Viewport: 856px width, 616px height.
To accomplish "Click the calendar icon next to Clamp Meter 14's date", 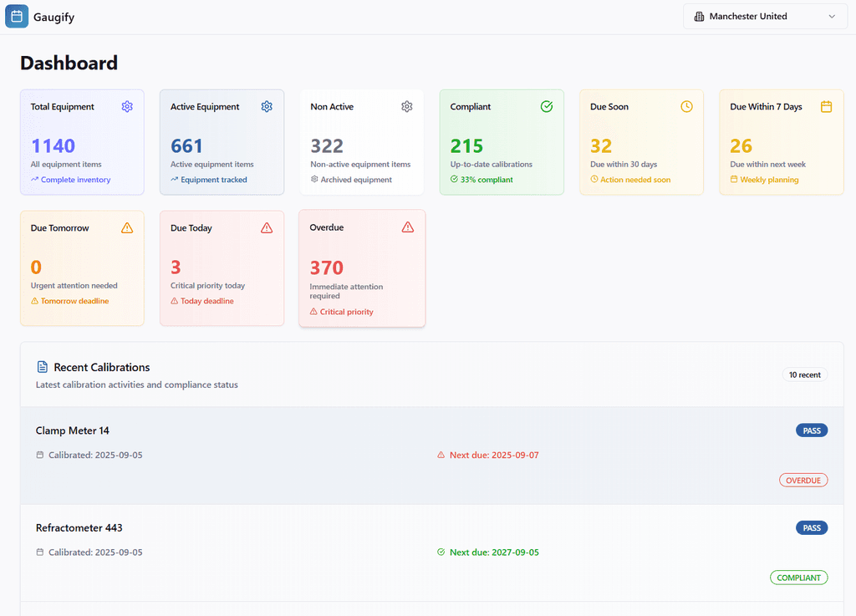I will click(38, 455).
